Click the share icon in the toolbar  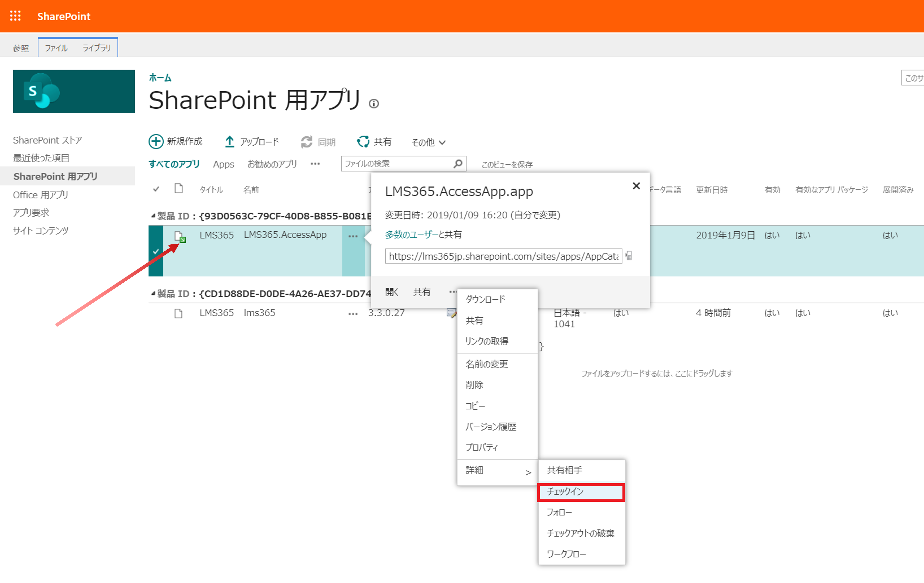pyautogui.click(x=363, y=142)
